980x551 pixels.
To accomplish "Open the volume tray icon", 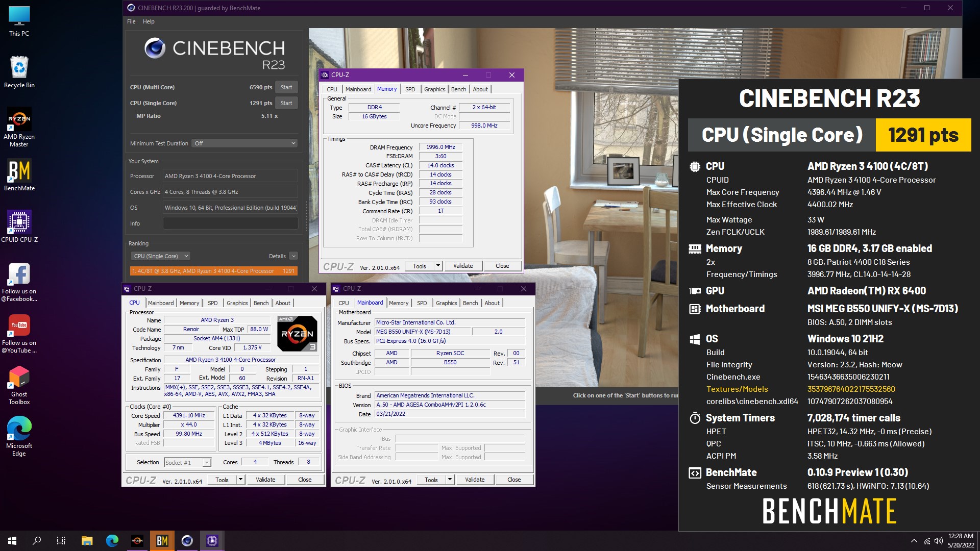I will pos(938,541).
